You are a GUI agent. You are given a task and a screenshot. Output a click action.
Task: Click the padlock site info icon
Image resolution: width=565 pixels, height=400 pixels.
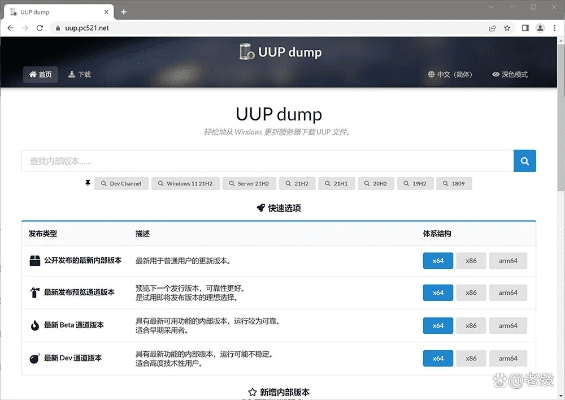click(58, 28)
